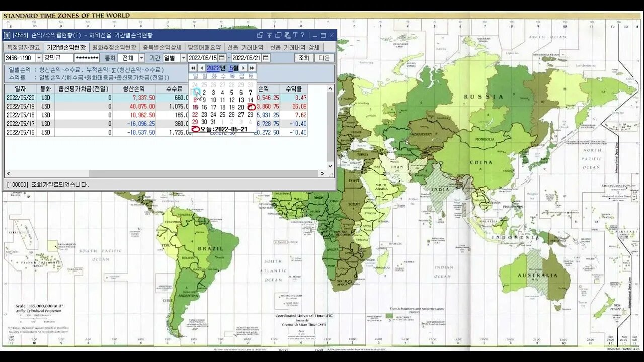This screenshot has width=644, height=362.
Task: Click the 다음 next button
Action: pyautogui.click(x=325, y=58)
